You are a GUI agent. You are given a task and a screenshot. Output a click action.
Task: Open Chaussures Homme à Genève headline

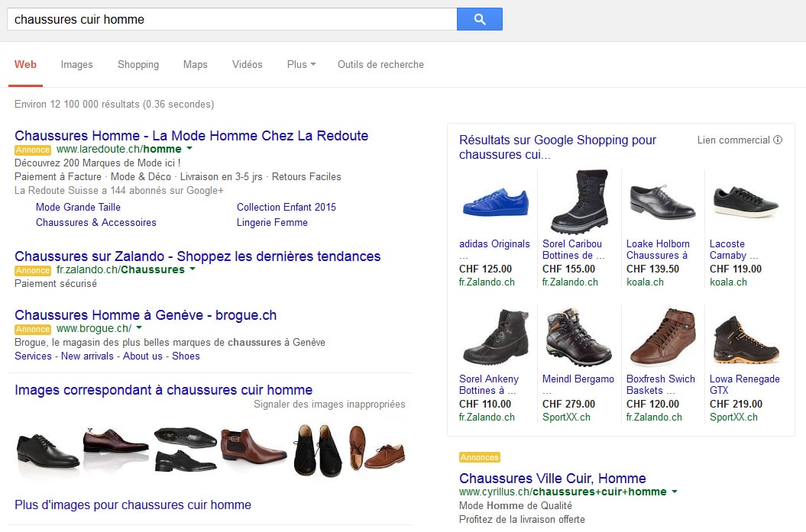(x=145, y=314)
